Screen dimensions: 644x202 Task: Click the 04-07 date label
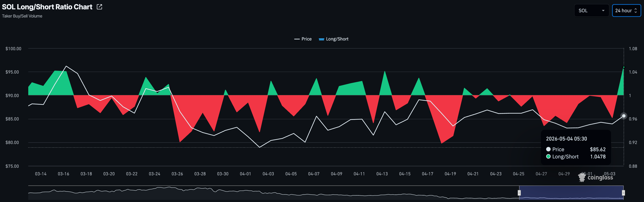click(x=314, y=174)
